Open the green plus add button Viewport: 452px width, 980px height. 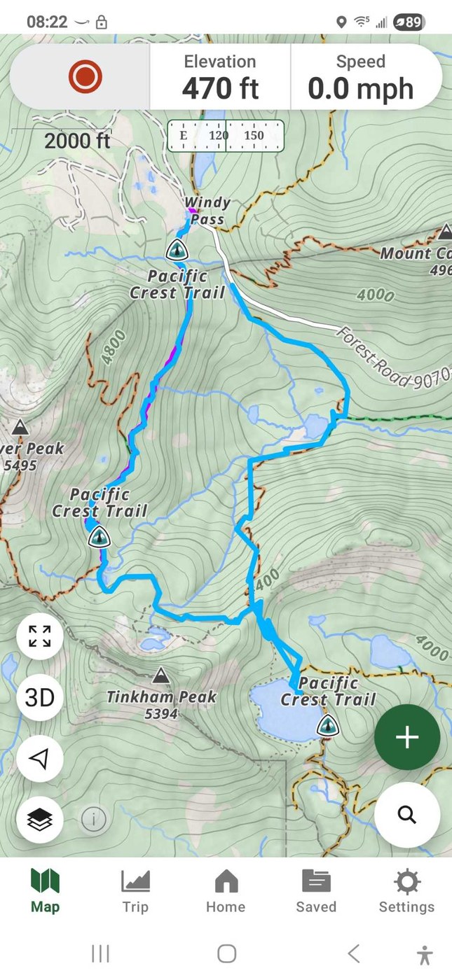[x=407, y=737]
